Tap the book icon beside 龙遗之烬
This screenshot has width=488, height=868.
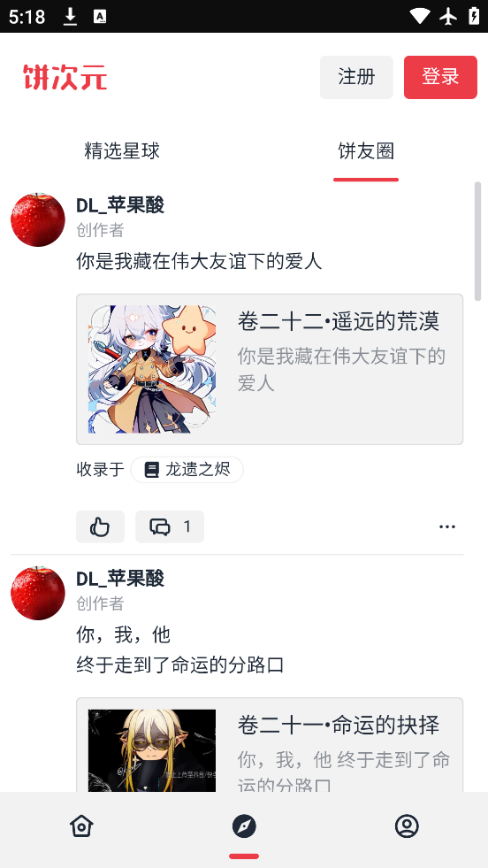tap(151, 470)
